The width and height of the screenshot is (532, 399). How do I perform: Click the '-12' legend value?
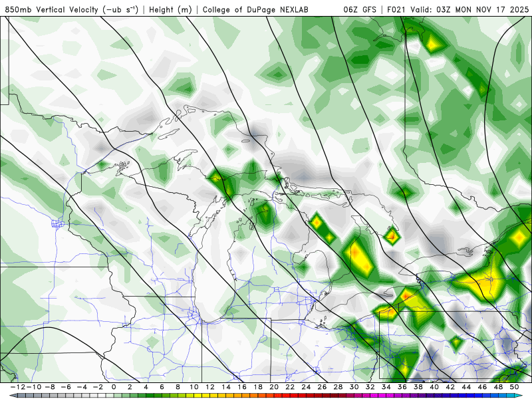pos(18,387)
